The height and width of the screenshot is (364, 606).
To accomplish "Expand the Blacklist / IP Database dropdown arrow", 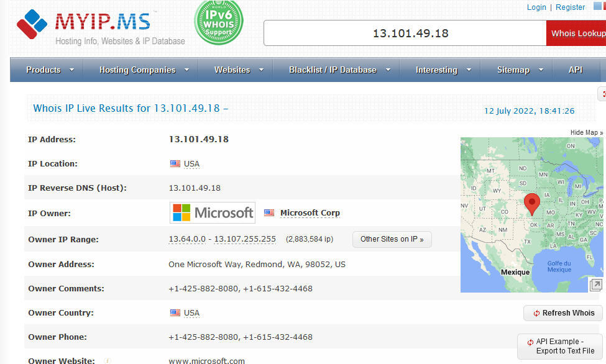I will tap(388, 70).
